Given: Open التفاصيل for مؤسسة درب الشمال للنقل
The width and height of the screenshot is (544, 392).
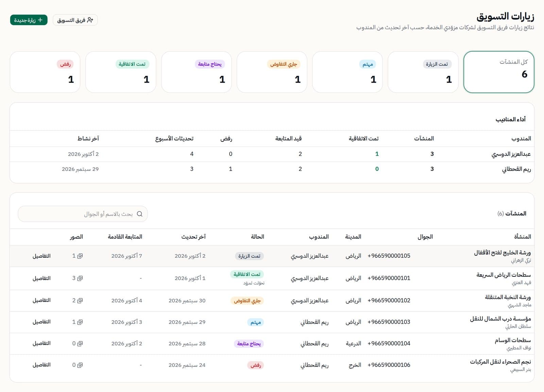Looking at the screenshot, I should pos(41,322).
